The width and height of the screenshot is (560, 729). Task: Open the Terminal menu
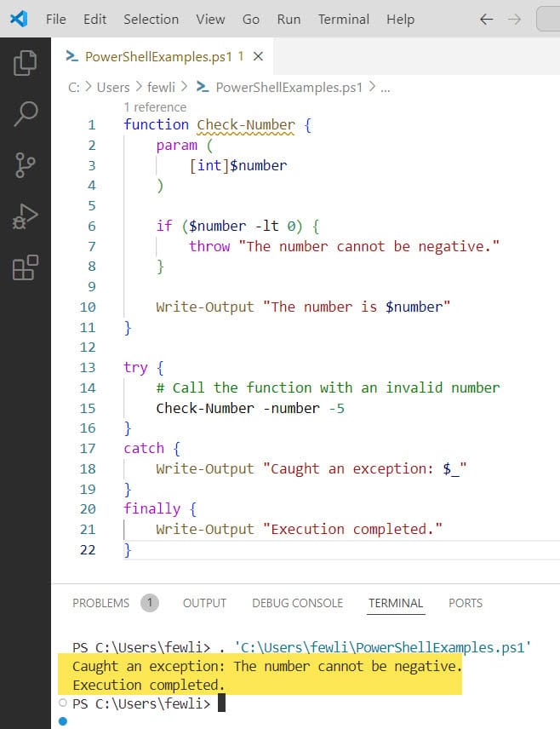tap(344, 19)
